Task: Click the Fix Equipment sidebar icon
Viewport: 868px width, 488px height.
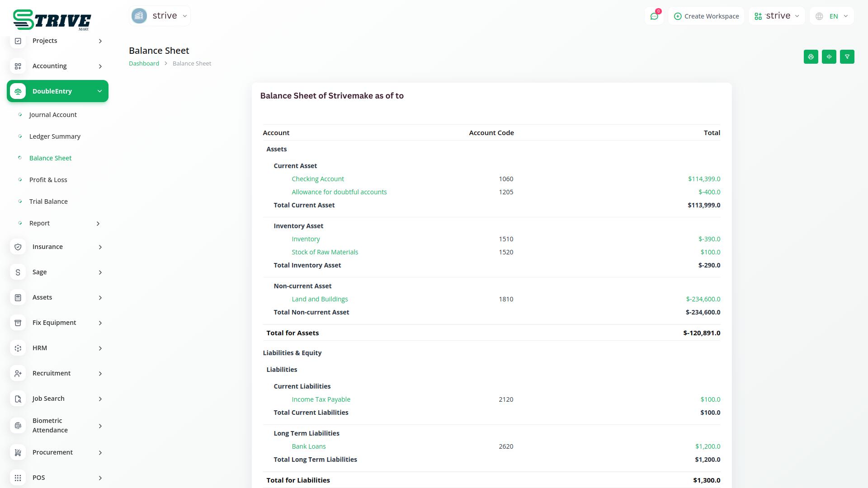Action: [x=18, y=323]
